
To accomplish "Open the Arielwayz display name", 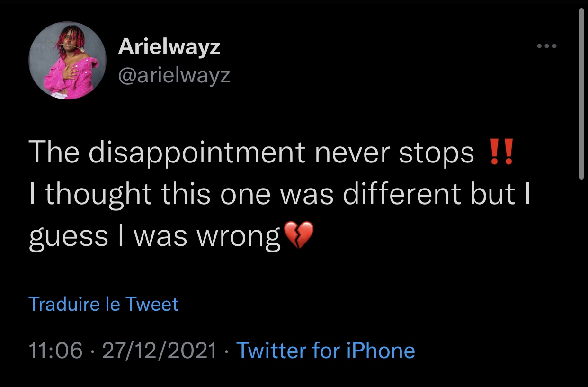I will click(169, 46).
